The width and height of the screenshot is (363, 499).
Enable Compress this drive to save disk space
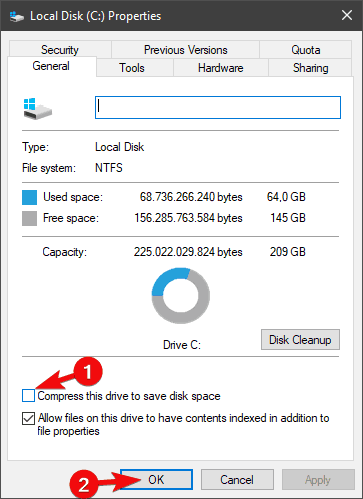pyautogui.click(x=28, y=396)
